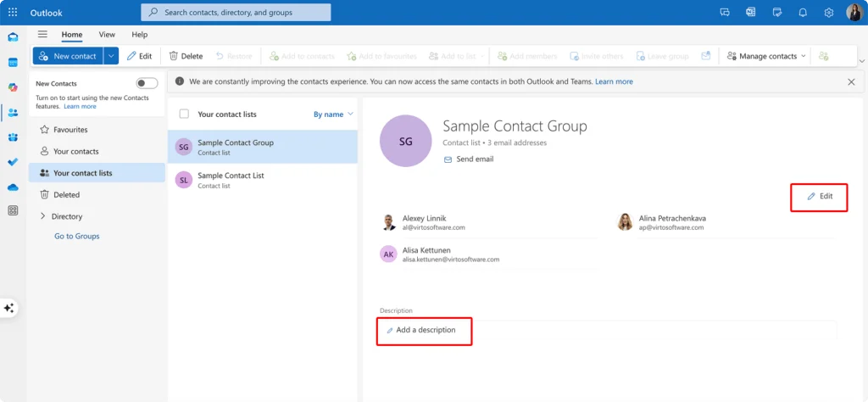
Task: Click the New contact button
Action: point(68,56)
